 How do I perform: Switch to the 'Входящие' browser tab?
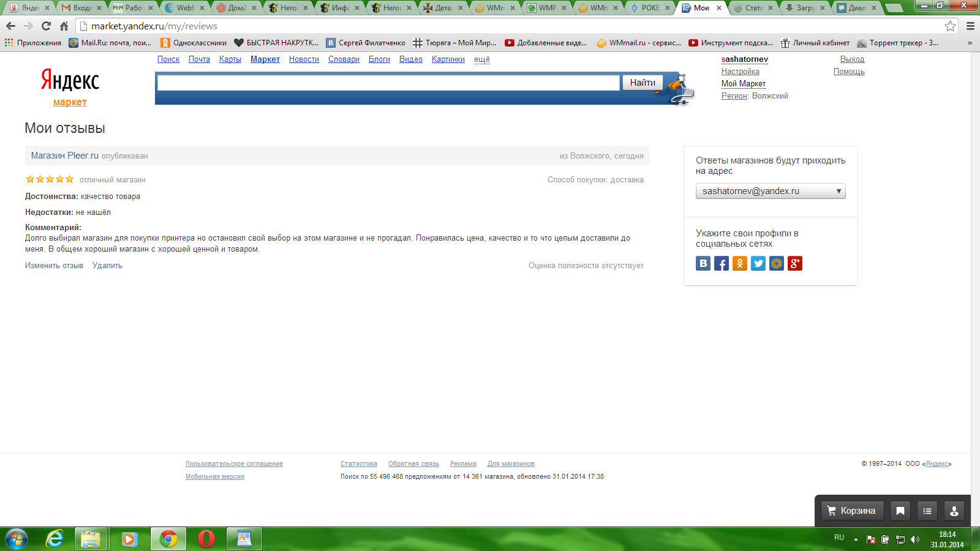click(x=81, y=8)
